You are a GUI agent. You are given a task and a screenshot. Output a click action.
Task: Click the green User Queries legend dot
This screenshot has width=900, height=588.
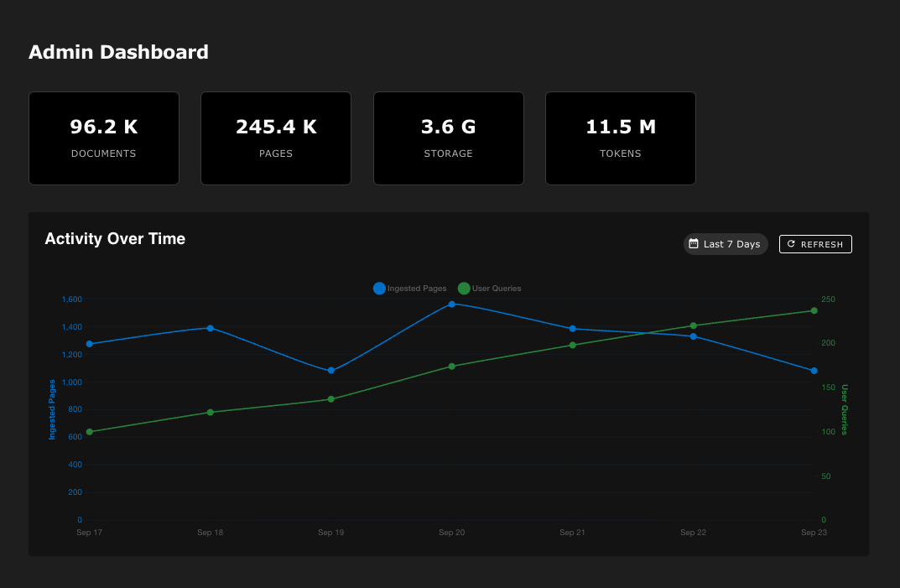pos(464,289)
